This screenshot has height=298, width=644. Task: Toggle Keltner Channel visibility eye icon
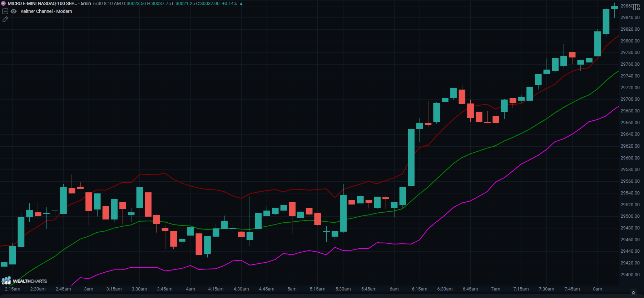coord(14,11)
